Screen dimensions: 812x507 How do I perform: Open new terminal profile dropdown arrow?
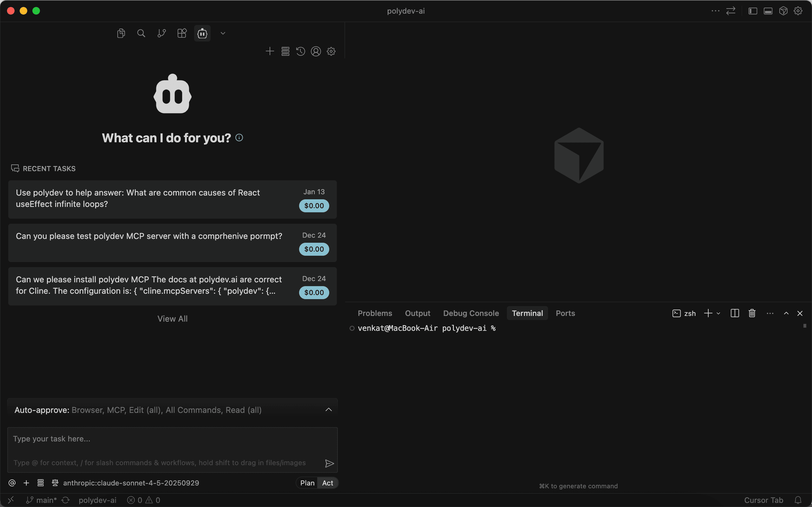click(x=718, y=313)
